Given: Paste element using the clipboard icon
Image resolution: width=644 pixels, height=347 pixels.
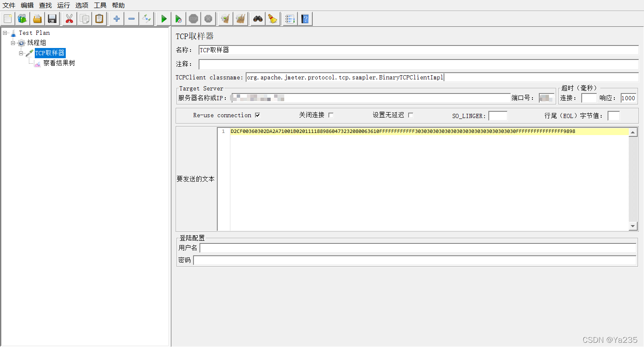Looking at the screenshot, I should (99, 19).
